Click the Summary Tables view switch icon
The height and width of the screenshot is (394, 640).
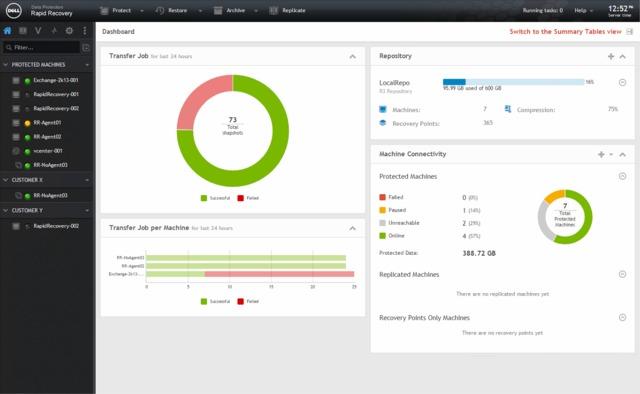[629, 31]
